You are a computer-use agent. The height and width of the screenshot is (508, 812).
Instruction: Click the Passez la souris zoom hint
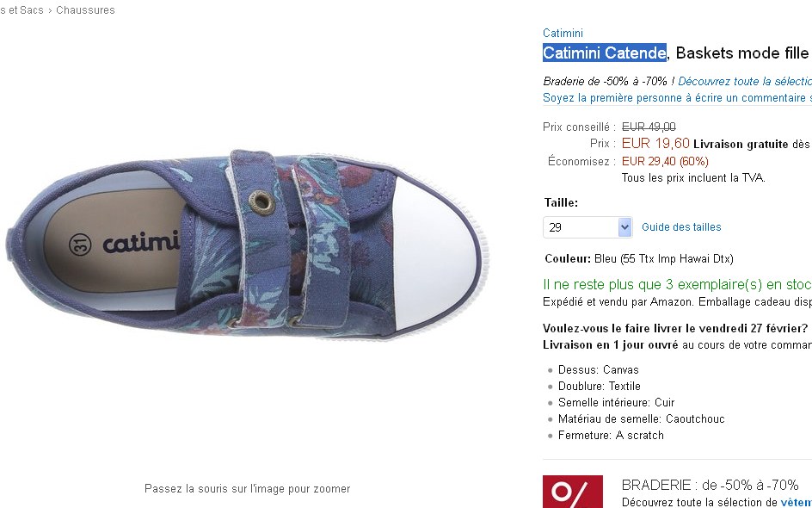(247, 488)
